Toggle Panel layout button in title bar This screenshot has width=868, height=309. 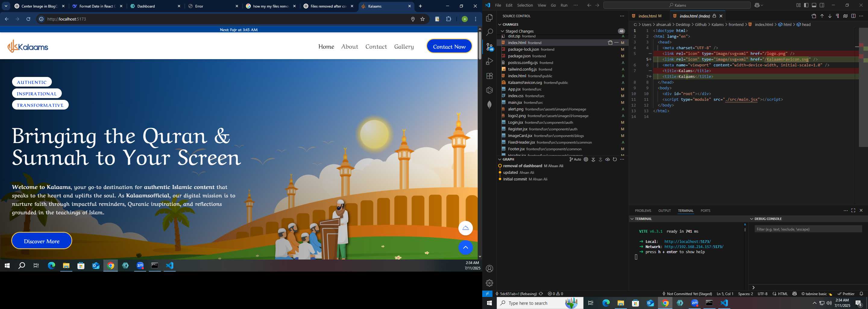tap(814, 5)
